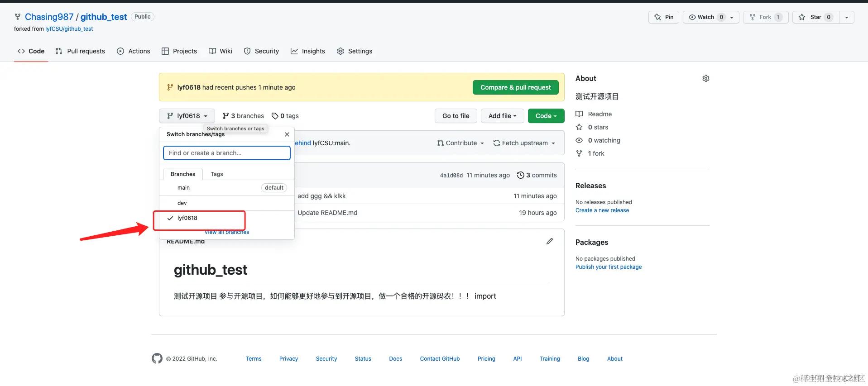Focus the Find or create a branch field
This screenshot has width=868, height=386.
(227, 153)
